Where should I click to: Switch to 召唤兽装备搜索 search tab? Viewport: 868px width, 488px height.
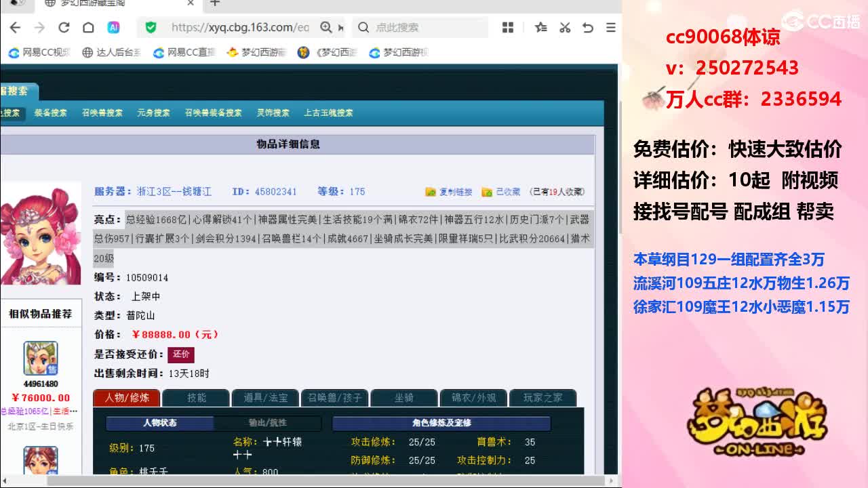pyautogui.click(x=213, y=113)
